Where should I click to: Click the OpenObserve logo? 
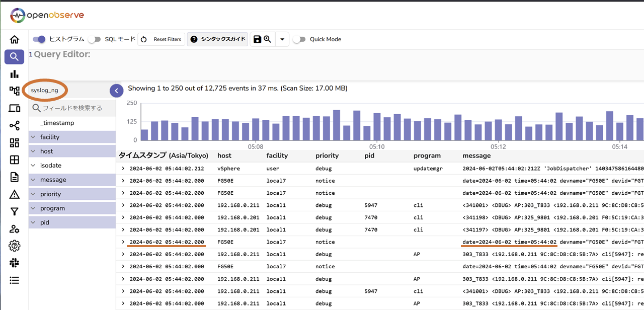coord(47,15)
